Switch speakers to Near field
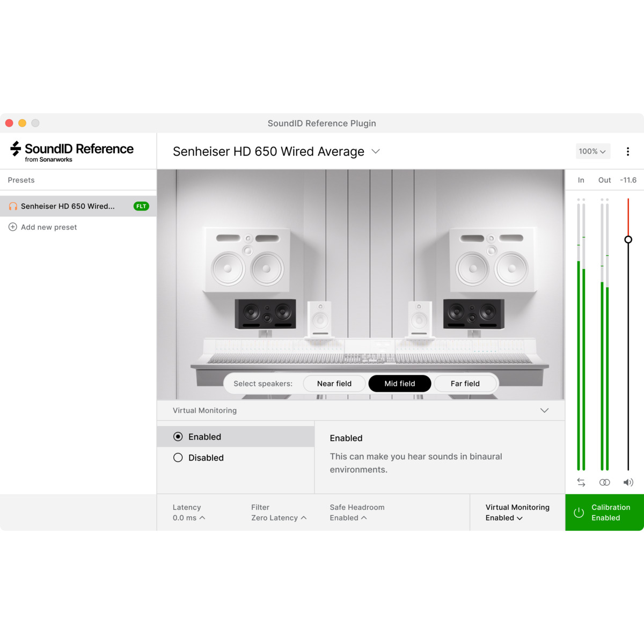 334,383
